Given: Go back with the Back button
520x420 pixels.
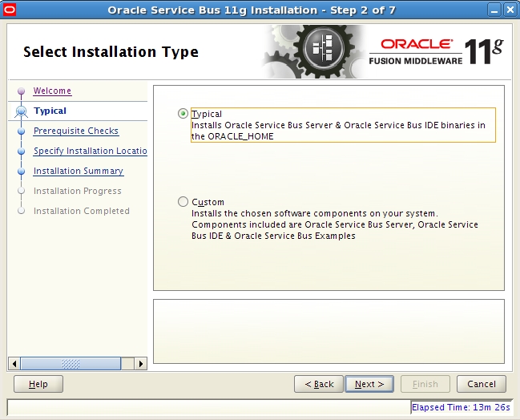Looking at the screenshot, I should pyautogui.click(x=319, y=384).
